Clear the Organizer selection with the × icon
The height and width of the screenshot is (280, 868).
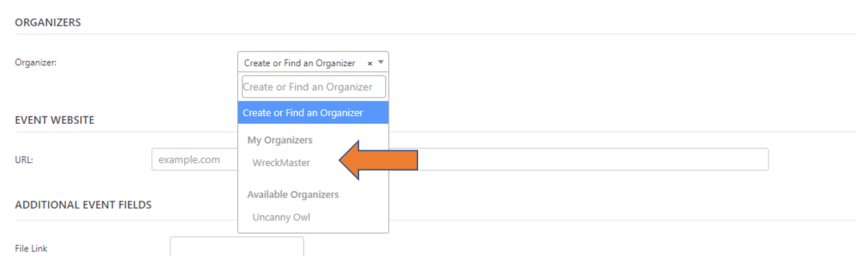[370, 64]
